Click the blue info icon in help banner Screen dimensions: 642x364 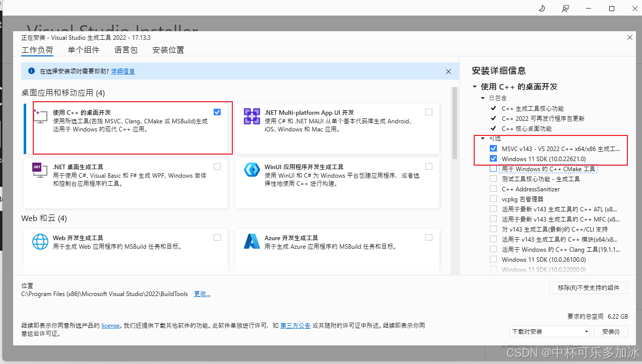click(x=31, y=71)
